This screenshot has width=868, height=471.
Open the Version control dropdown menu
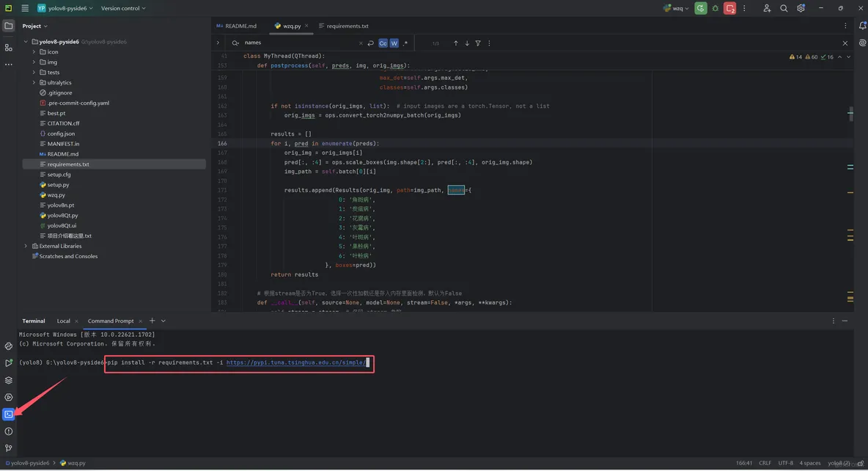click(122, 8)
